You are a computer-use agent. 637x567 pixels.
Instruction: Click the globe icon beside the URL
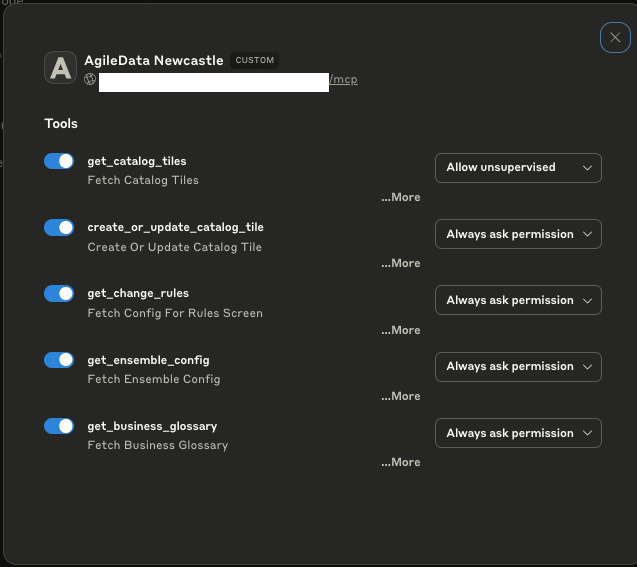90,79
